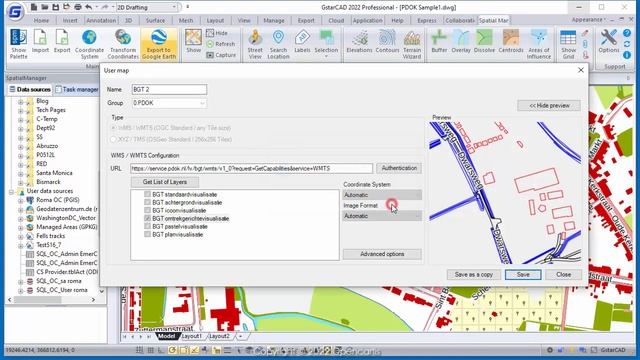Click the Overlay tool
The width and height of the screenshot is (640, 360).
(x=461, y=41)
